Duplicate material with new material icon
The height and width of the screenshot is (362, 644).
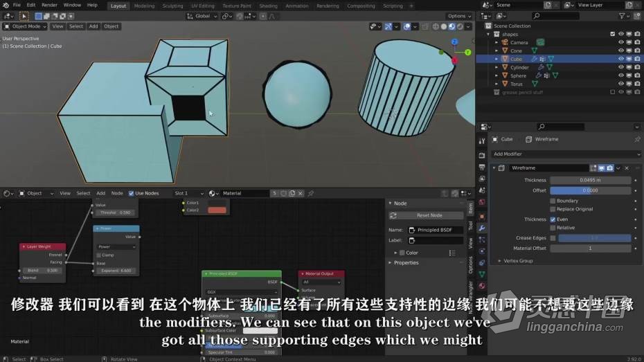[292, 193]
